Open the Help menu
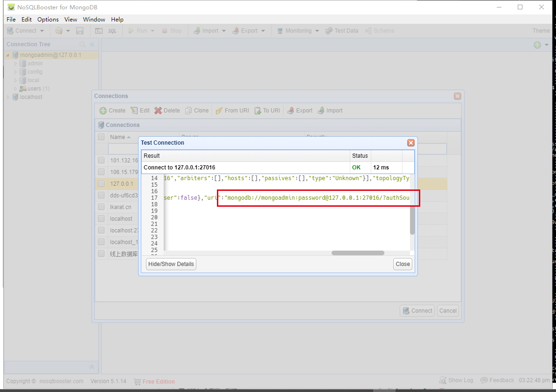The image size is (556, 392). [117, 20]
